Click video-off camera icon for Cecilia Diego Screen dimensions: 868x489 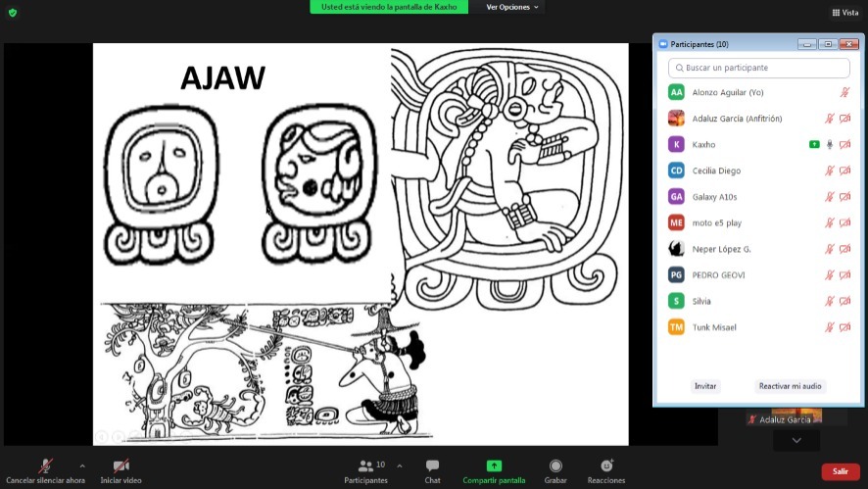click(844, 171)
